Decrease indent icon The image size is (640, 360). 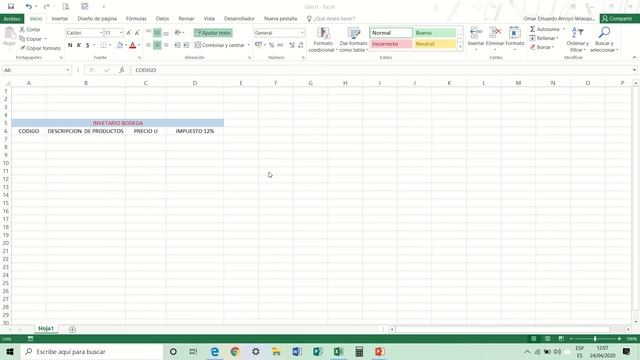(x=178, y=45)
